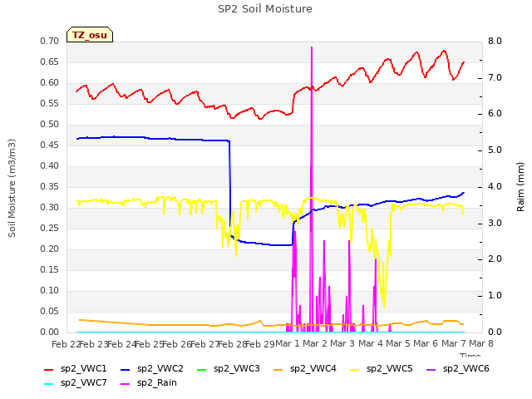The width and height of the screenshot is (532, 399).
Task: Click the Mar 4 x-axis tick label
Action: pyautogui.click(x=371, y=344)
